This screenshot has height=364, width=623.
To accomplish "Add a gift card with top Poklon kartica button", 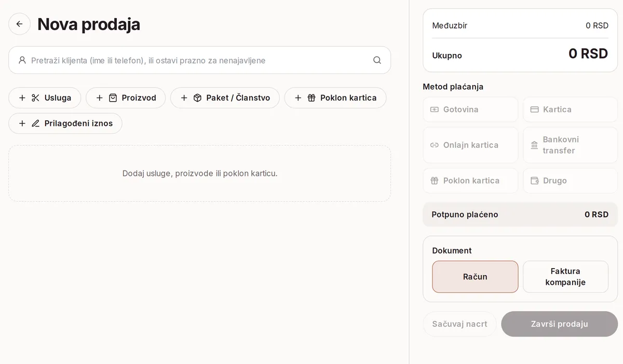I will [335, 97].
